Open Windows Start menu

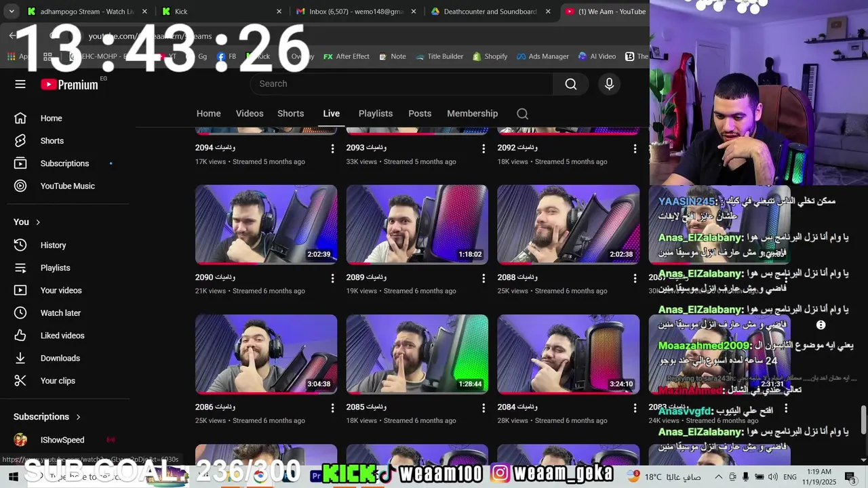pyautogui.click(x=12, y=477)
